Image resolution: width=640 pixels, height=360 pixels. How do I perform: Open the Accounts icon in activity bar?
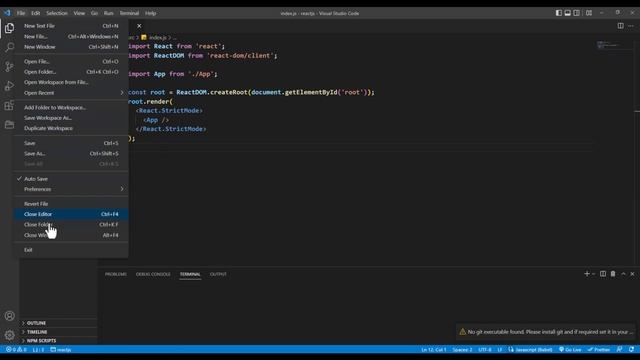10,316
